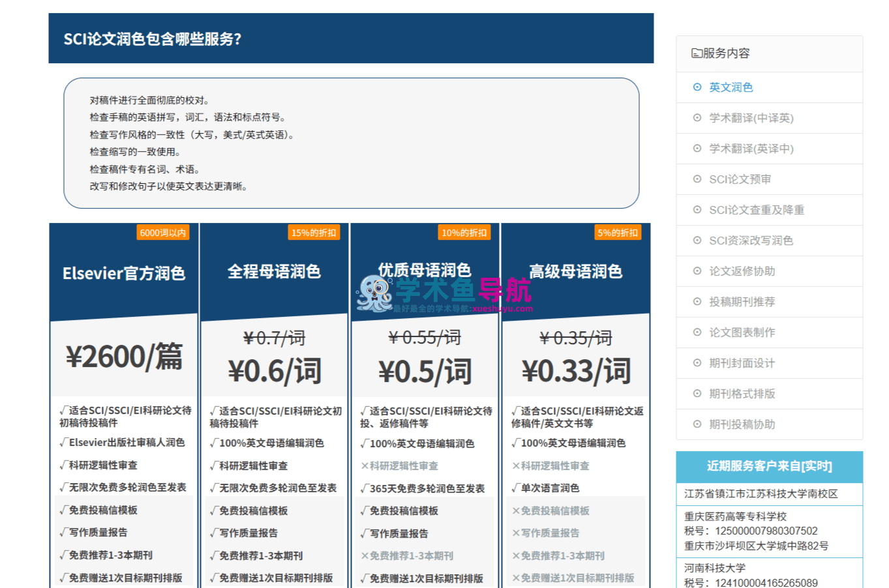Screen dimensions: 889x588
Task: Click the Elsevier官方润色 plan heading
Action: pyautogui.click(x=124, y=273)
